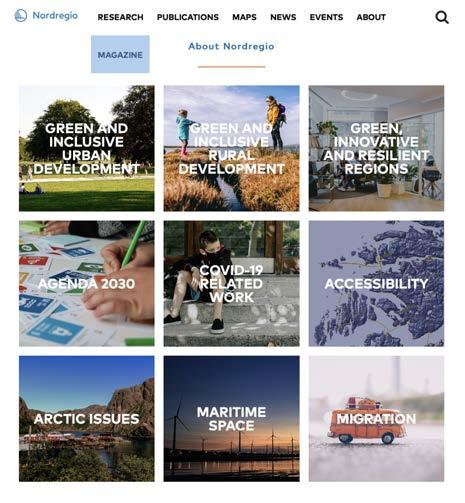
Task: Open the Agenda 2030 tile
Action: [87, 283]
